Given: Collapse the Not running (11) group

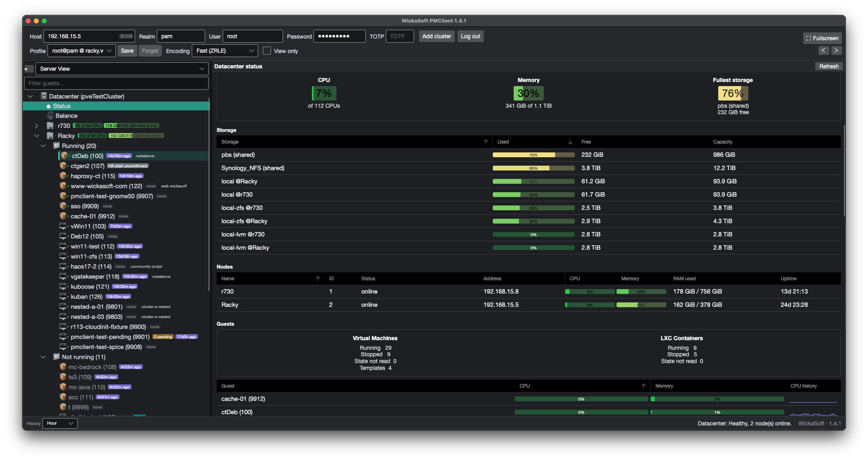Looking at the screenshot, I should click(43, 357).
